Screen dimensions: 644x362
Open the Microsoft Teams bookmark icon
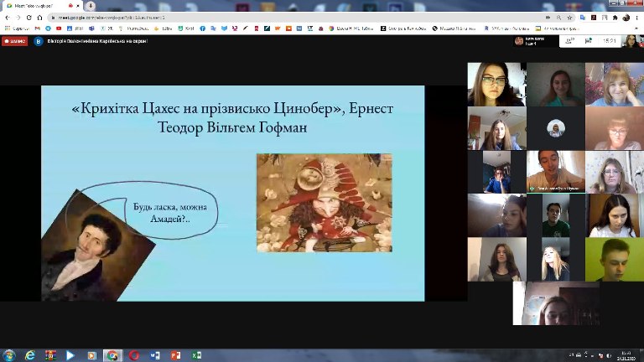91,28
